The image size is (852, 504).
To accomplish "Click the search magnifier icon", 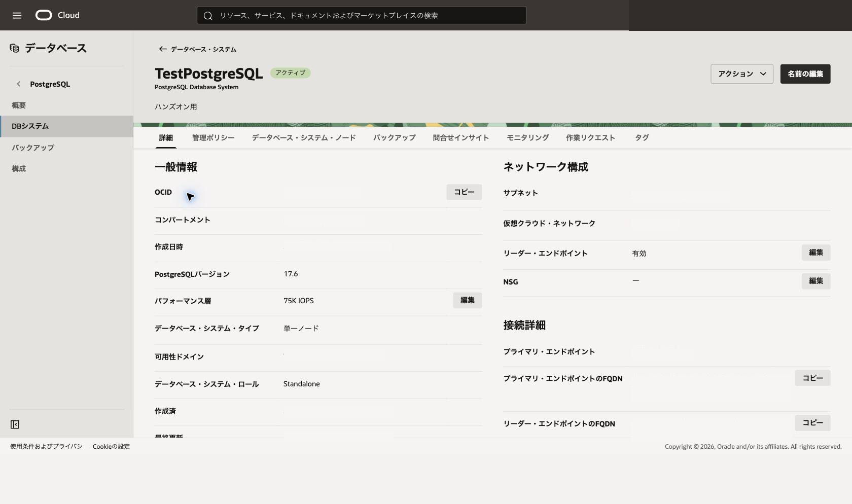I will [208, 16].
